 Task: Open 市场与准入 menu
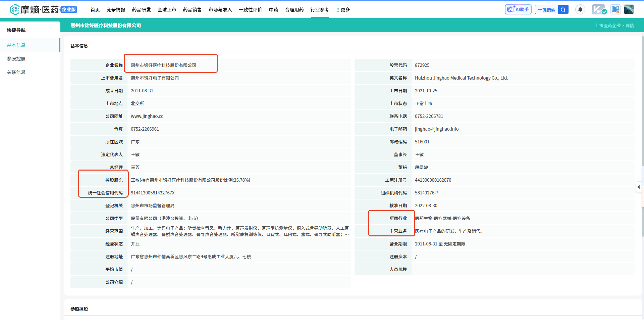220,10
